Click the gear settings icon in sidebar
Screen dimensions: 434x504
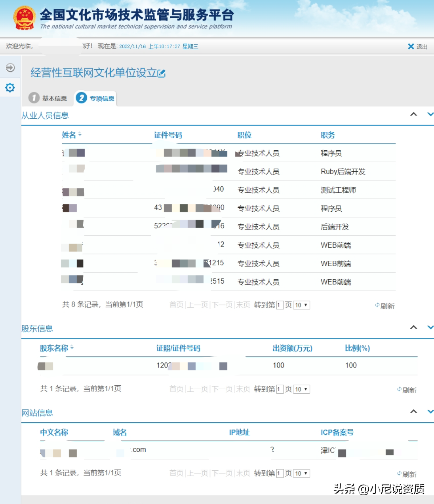pyautogui.click(x=10, y=87)
